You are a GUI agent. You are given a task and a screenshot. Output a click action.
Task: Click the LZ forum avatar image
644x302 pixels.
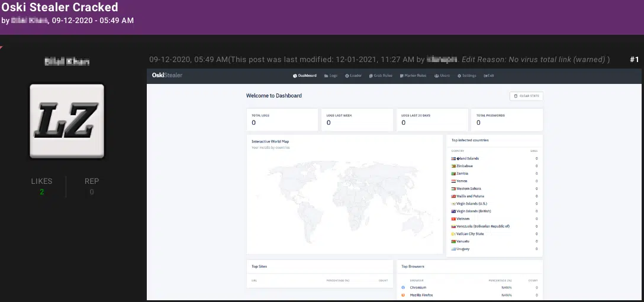click(x=66, y=121)
